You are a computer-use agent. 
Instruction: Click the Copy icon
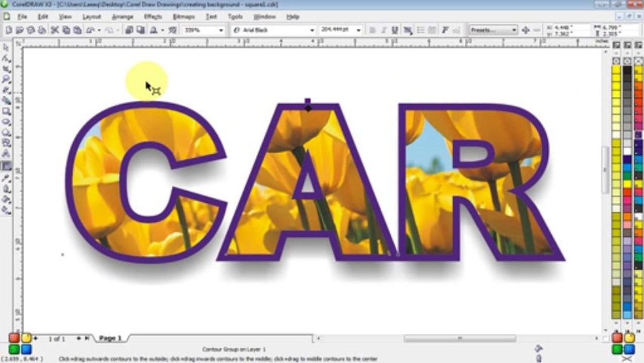pyautogui.click(x=66, y=30)
